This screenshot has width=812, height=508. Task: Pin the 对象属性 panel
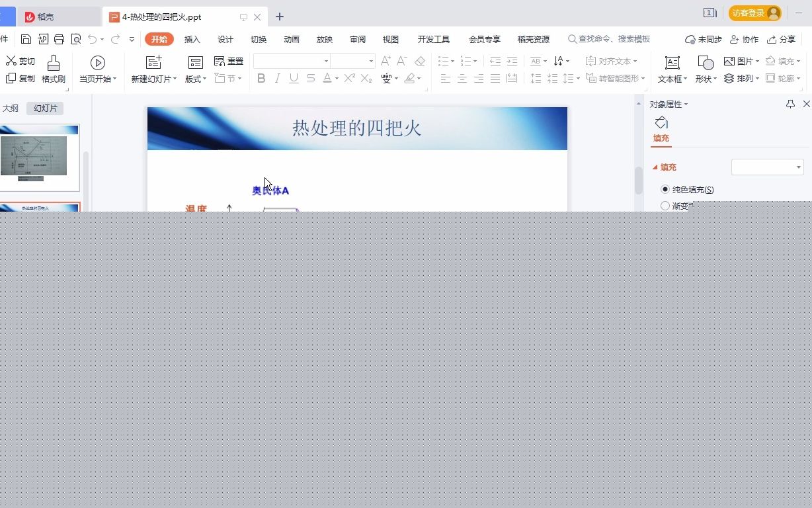tap(790, 104)
